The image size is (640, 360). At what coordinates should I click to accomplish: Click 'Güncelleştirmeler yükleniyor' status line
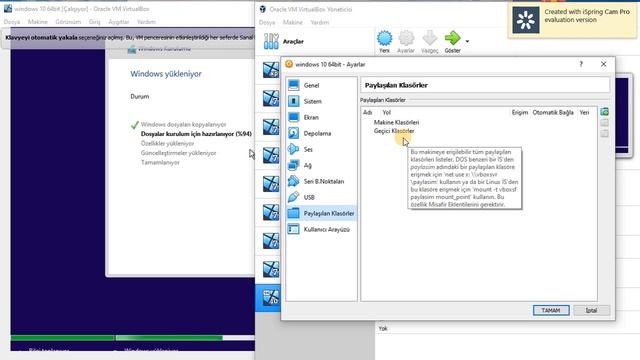178,153
